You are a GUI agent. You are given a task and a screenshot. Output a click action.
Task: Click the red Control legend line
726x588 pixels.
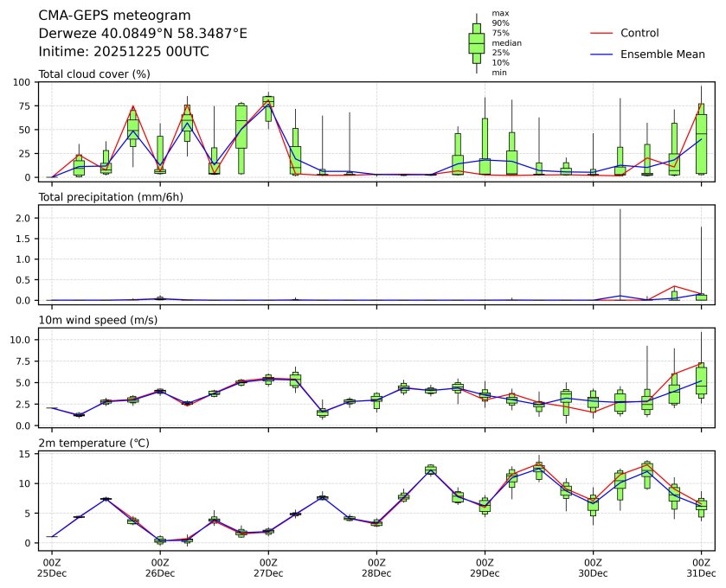(x=601, y=33)
